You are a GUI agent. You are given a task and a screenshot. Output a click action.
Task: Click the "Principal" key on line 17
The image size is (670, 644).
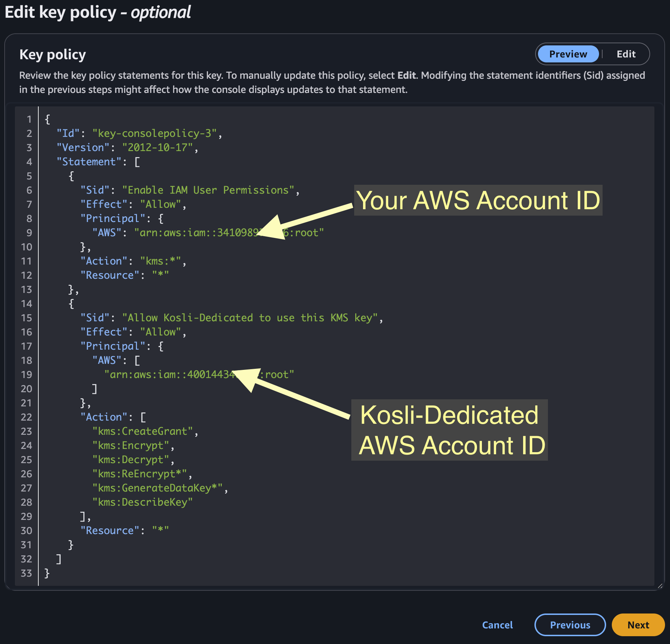pos(113,346)
